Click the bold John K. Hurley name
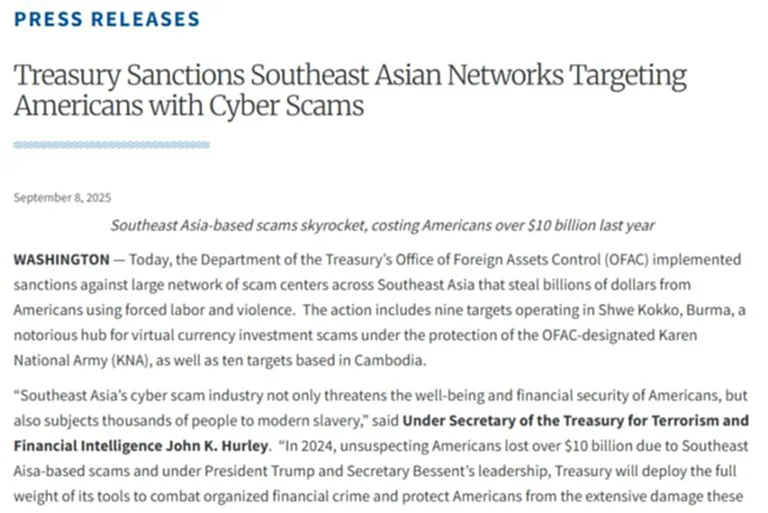This screenshot has height=513, width=768. [x=217, y=446]
